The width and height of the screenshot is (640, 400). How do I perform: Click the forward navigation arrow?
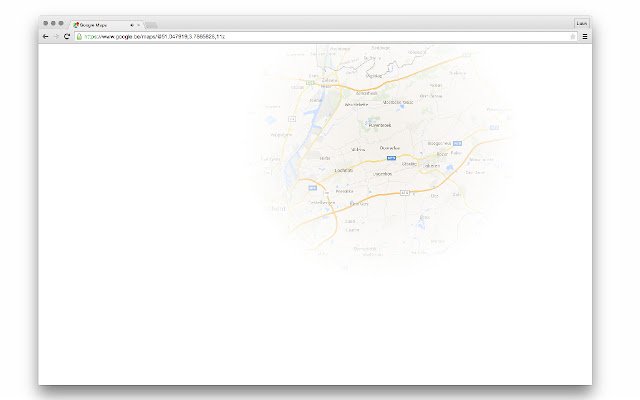[x=56, y=37]
